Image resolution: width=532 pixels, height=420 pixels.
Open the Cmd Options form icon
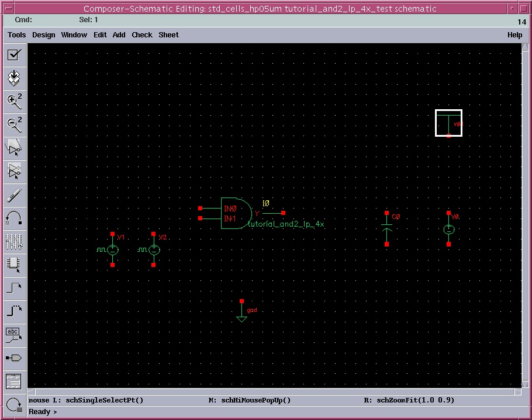click(x=14, y=381)
